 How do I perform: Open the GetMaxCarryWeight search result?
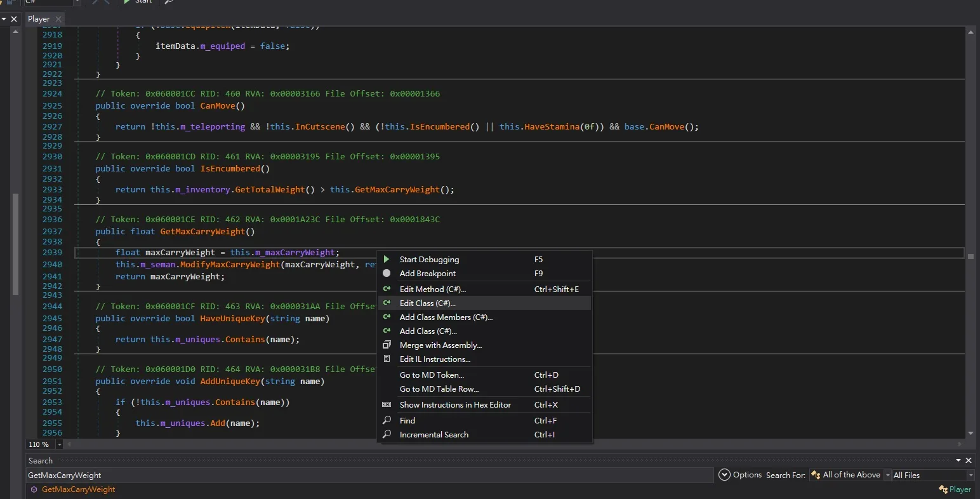(x=78, y=489)
